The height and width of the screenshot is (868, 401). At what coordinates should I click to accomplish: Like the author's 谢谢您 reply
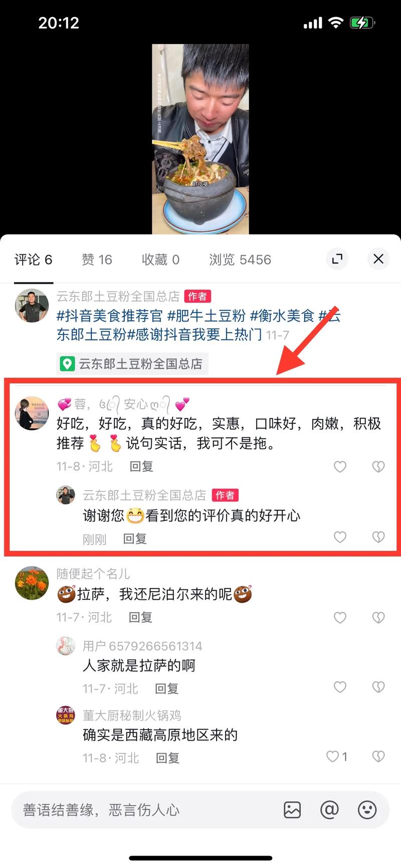(340, 537)
